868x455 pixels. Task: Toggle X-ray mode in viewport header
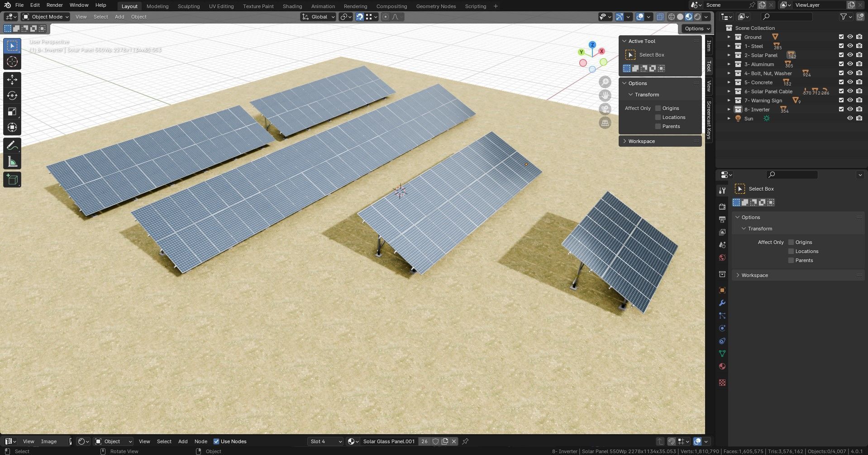tap(660, 17)
